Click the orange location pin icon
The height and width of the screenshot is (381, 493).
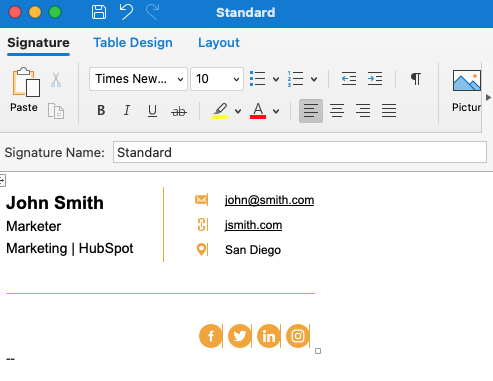[x=201, y=249]
